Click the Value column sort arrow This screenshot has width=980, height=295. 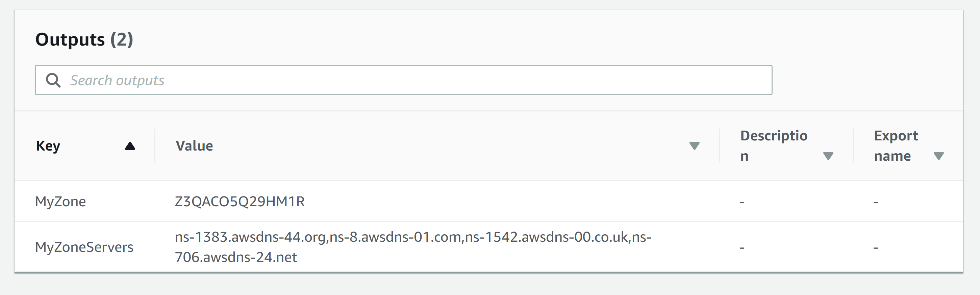(694, 146)
